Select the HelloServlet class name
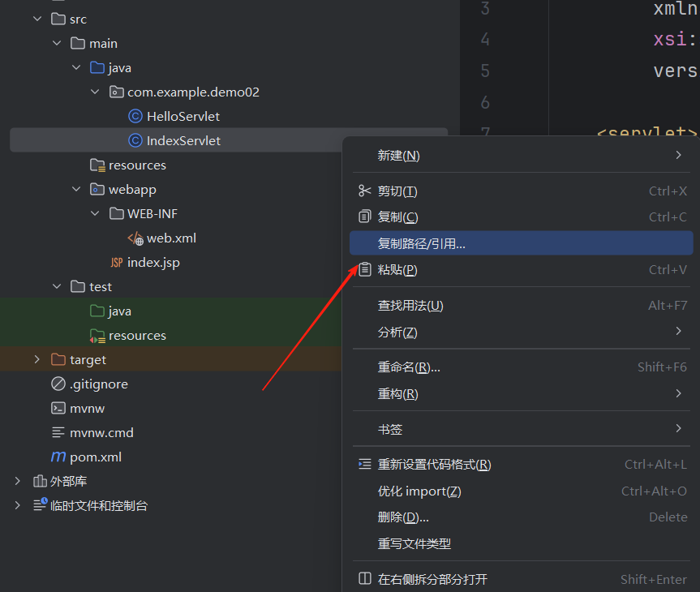700x592 pixels. 183,117
